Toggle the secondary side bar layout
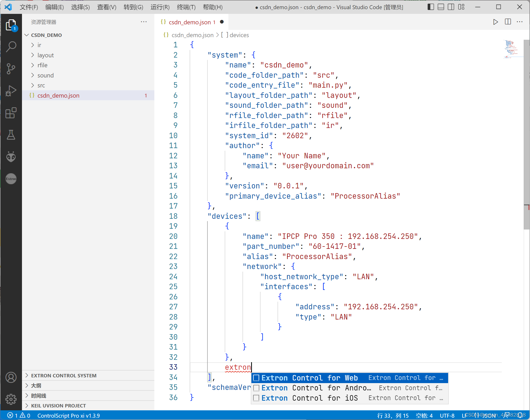This screenshot has height=420, width=530. (451, 7)
